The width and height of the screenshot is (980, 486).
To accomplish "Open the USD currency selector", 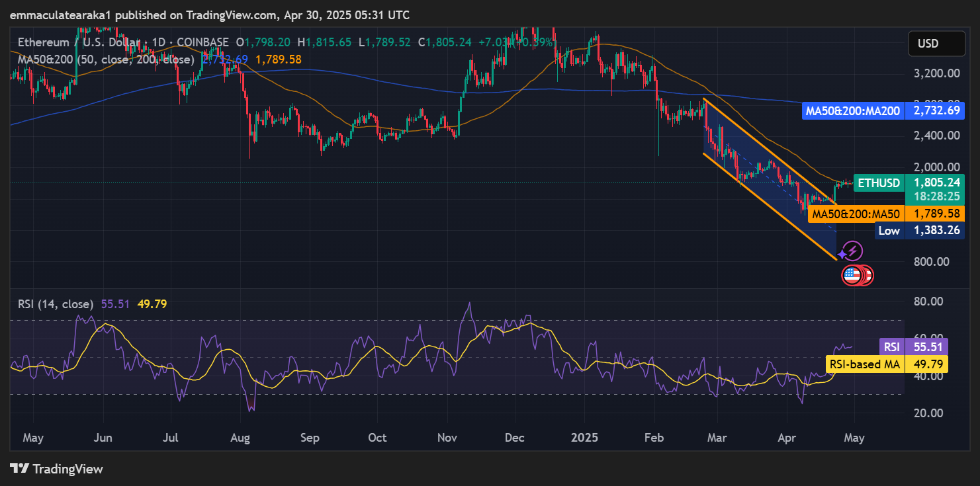I will tap(936, 44).
